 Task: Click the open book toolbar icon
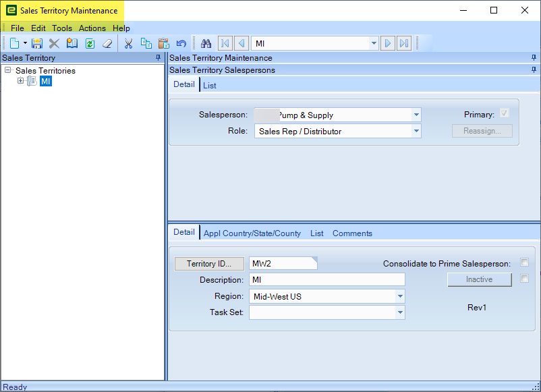point(72,43)
